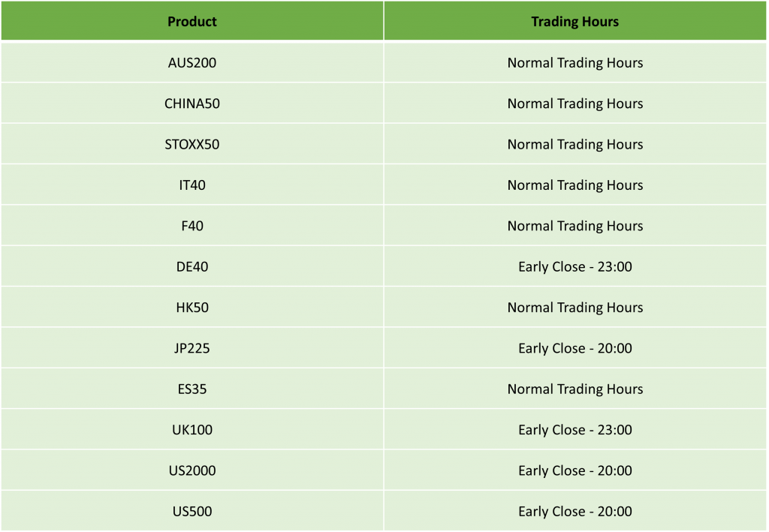Click UK100 Early Close 23:00 cell
769x532 pixels.
[x=574, y=430]
